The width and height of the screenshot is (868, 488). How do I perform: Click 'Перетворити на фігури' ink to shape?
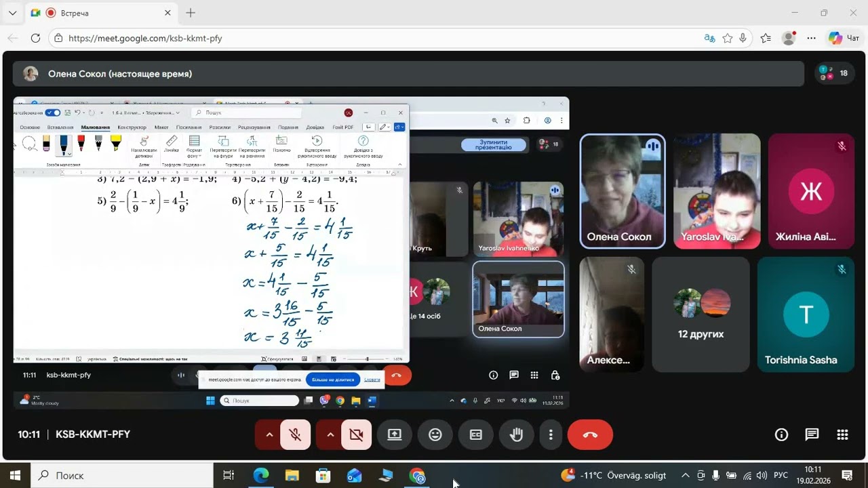tap(223, 147)
